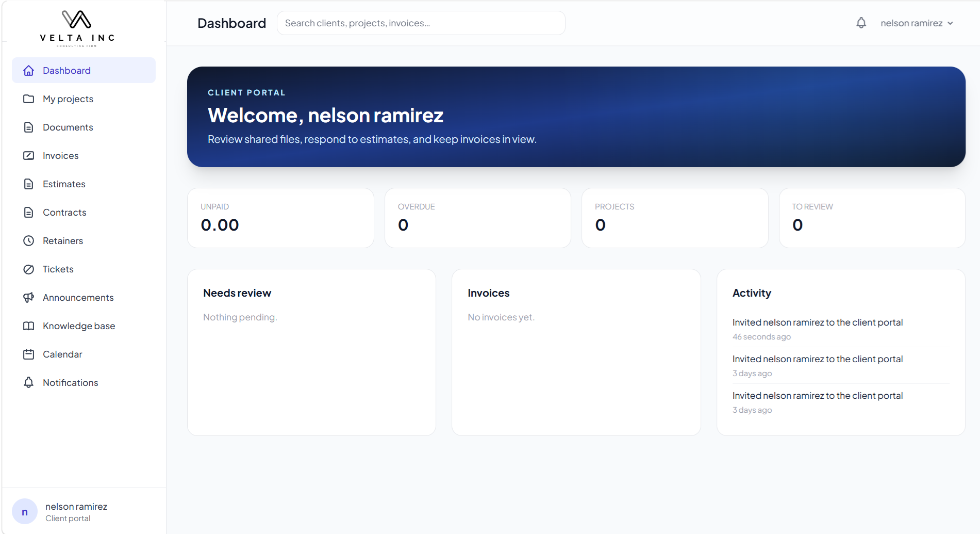This screenshot has width=980, height=534.
Task: Click the Retainers clock icon
Action: click(x=29, y=240)
